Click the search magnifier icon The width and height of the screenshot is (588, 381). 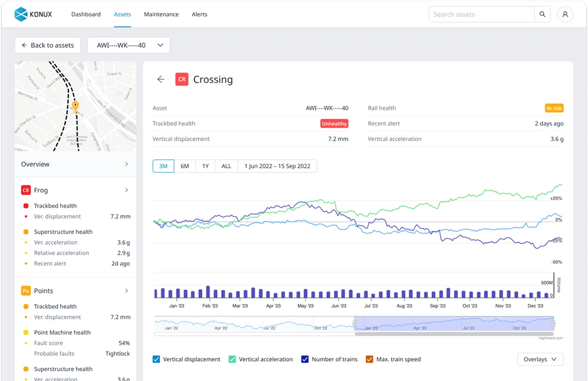click(542, 14)
